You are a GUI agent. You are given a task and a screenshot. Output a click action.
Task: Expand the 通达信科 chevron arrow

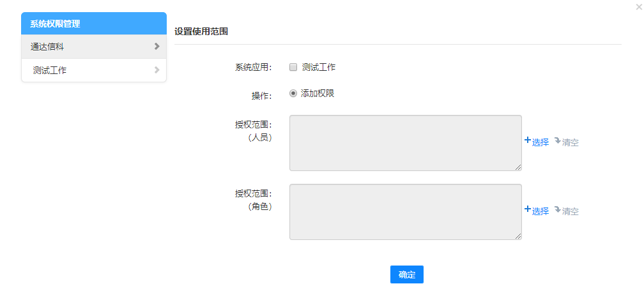click(x=157, y=46)
